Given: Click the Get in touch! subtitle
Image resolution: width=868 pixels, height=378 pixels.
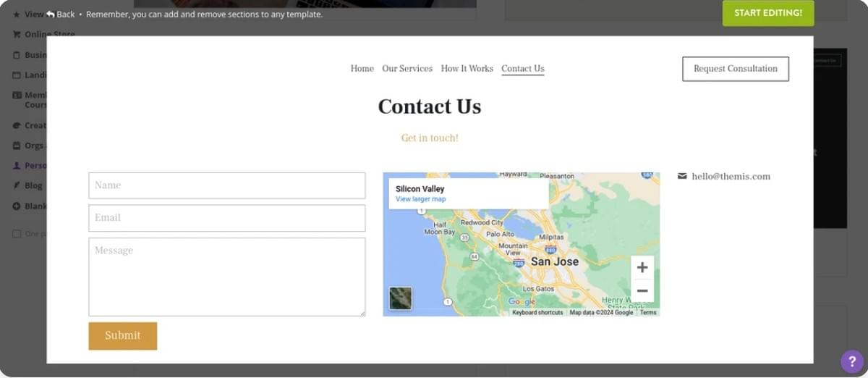Looking at the screenshot, I should coord(430,138).
